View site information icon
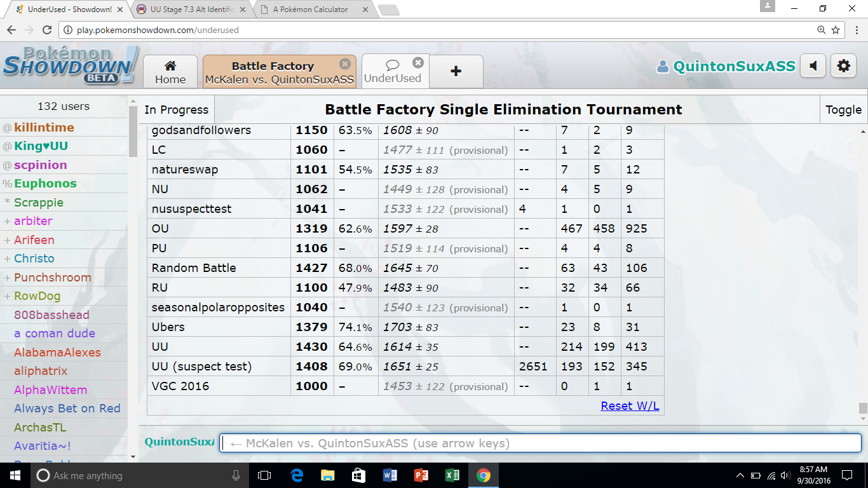The width and height of the screenshot is (868, 488). click(x=67, y=30)
